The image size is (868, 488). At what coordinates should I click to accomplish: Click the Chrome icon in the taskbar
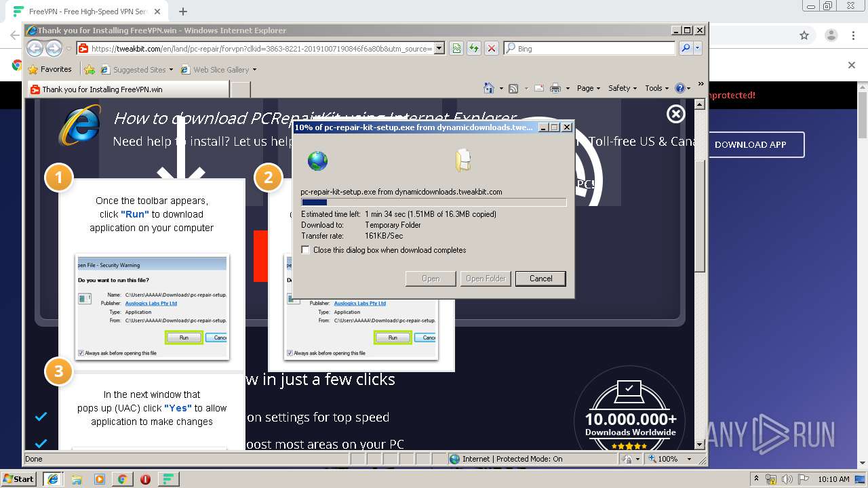(123, 479)
